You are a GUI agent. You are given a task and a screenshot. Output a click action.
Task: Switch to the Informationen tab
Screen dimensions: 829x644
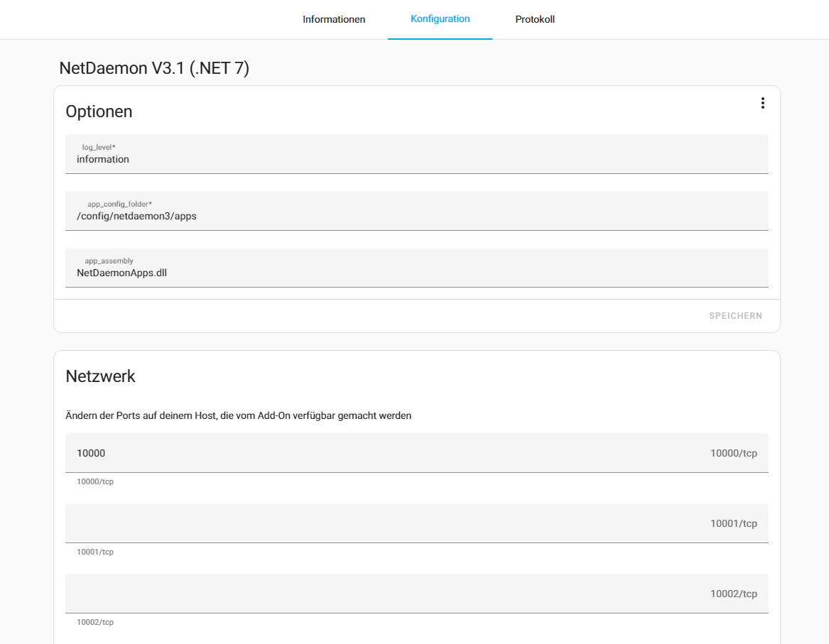click(334, 19)
